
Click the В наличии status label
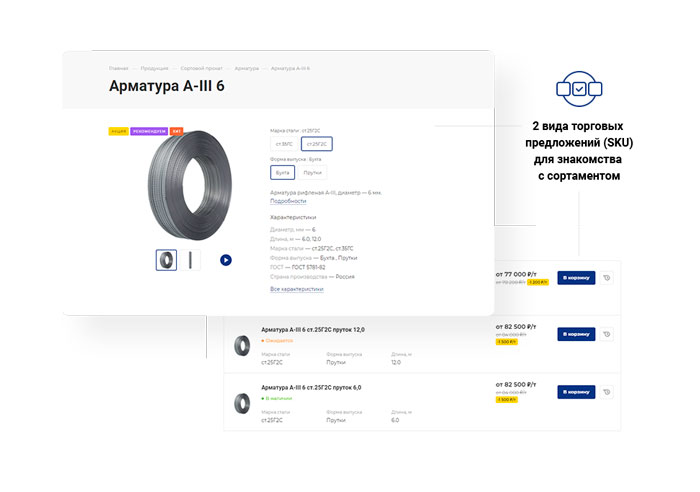coord(276,398)
